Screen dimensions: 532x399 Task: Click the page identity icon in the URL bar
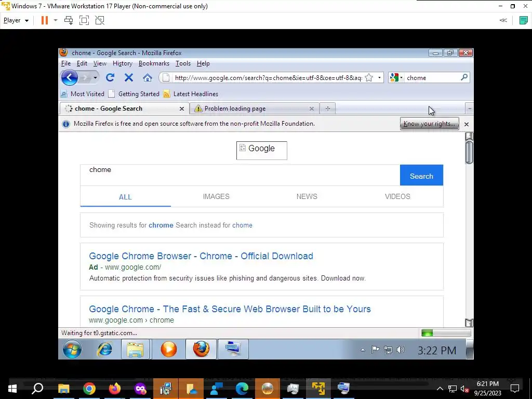coord(166,78)
